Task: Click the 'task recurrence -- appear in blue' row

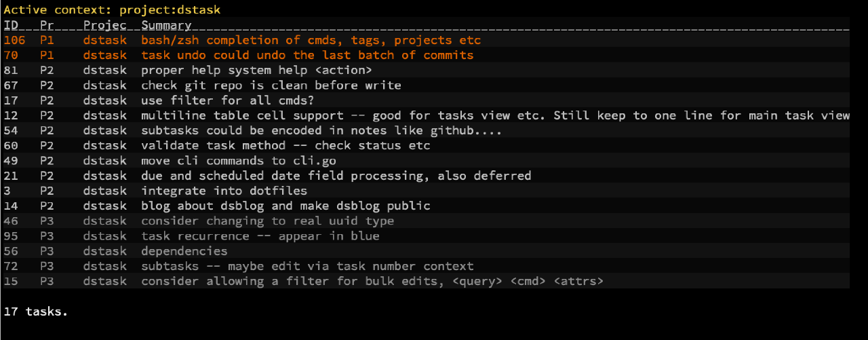Action: 426,236
